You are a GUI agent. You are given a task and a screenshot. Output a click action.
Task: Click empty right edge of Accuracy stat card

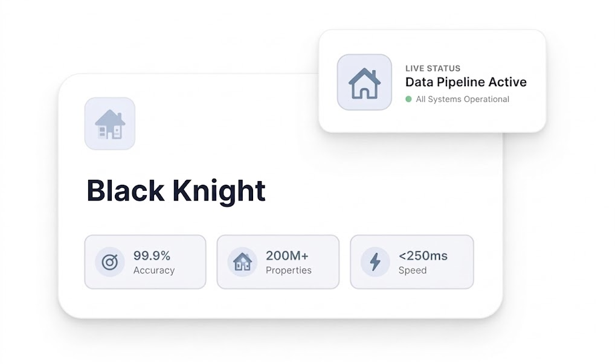[193, 262]
